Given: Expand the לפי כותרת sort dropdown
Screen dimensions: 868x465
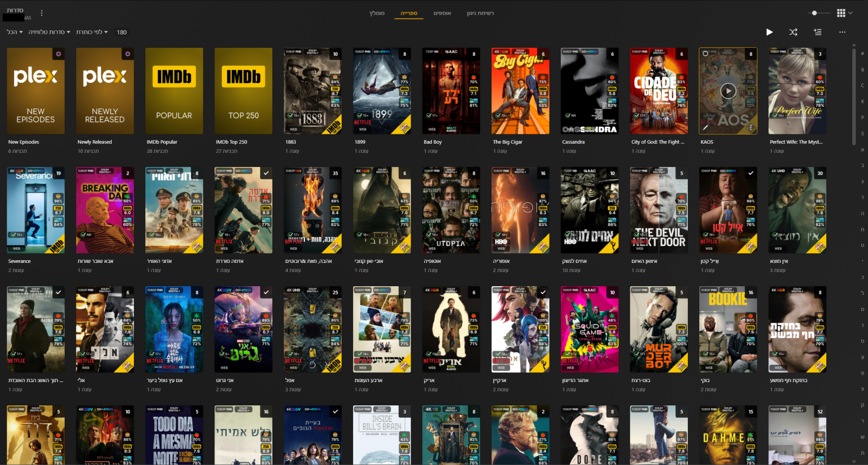Looking at the screenshot, I should [92, 32].
